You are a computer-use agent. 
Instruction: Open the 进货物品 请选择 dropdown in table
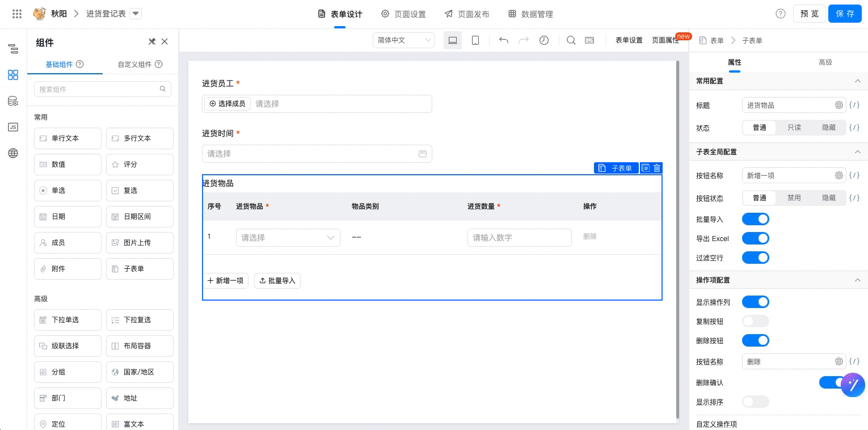click(x=288, y=238)
